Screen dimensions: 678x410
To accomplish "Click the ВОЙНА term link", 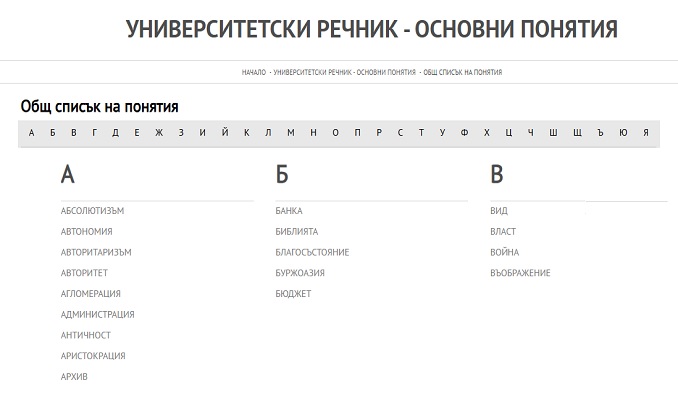I will (x=505, y=252).
